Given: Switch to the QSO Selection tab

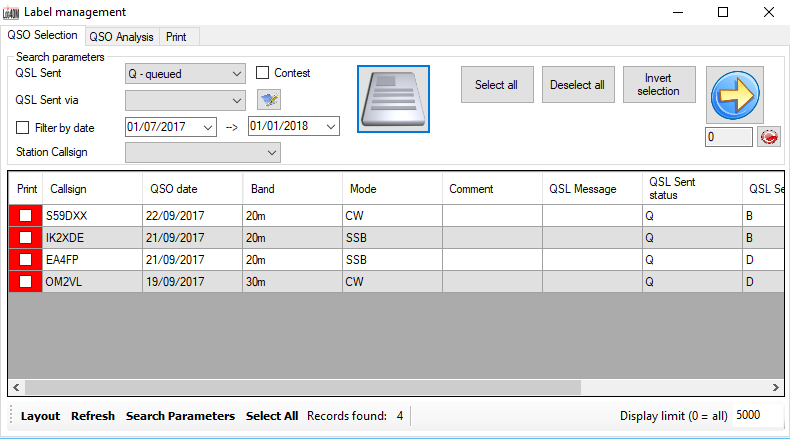Looking at the screenshot, I should pyautogui.click(x=42, y=35).
